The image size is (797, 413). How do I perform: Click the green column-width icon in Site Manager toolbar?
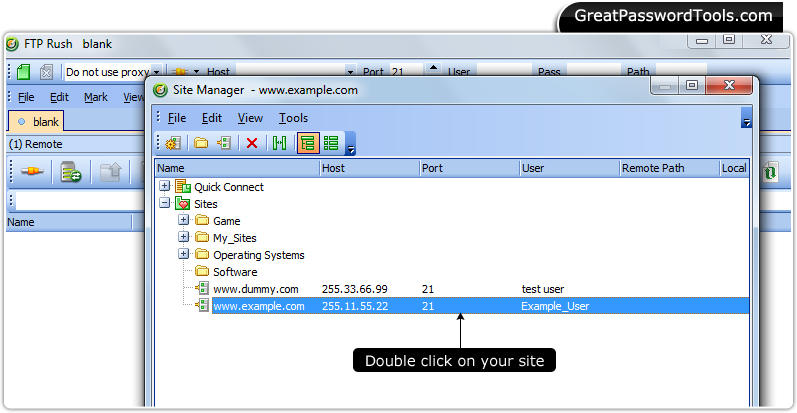280,143
